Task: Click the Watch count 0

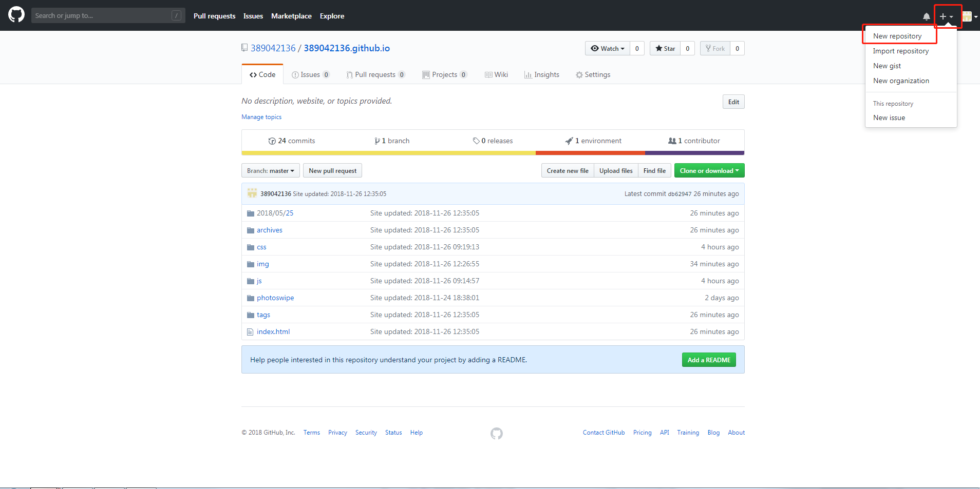Action: pos(637,48)
